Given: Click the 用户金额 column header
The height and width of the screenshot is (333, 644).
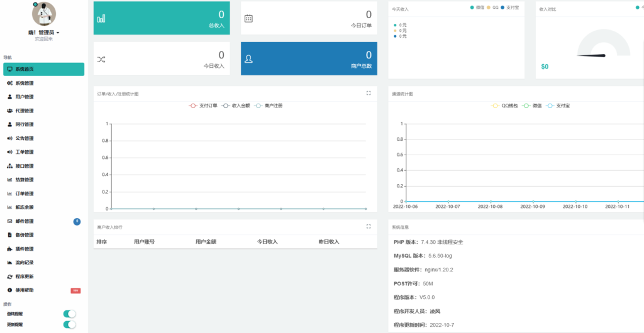Looking at the screenshot, I should click(206, 241).
